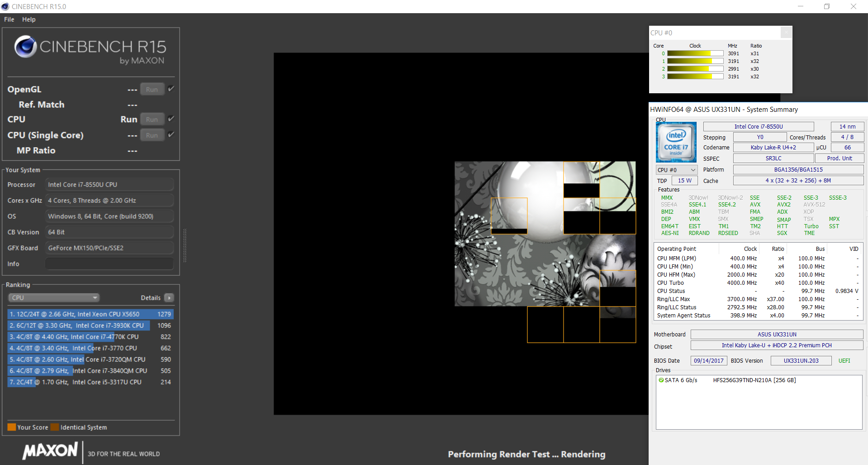
Task: Click the BGA1356/BGA1515 platform field
Action: tap(798, 170)
